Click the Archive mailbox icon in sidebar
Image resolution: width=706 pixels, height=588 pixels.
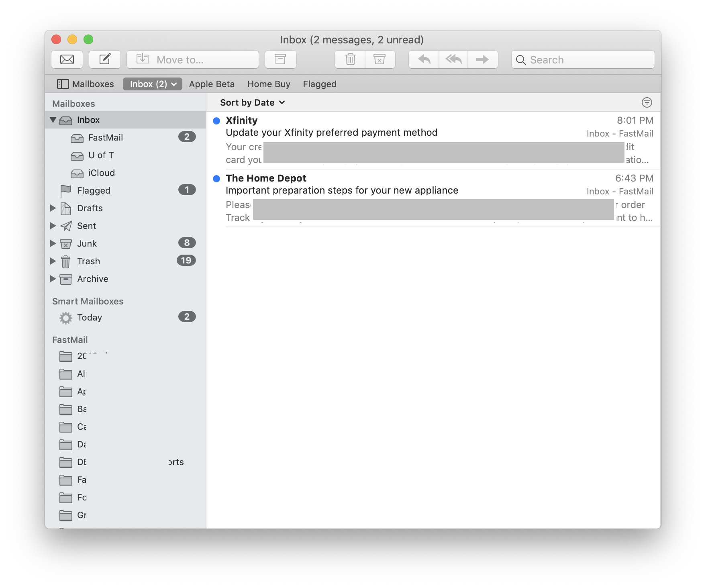66,279
